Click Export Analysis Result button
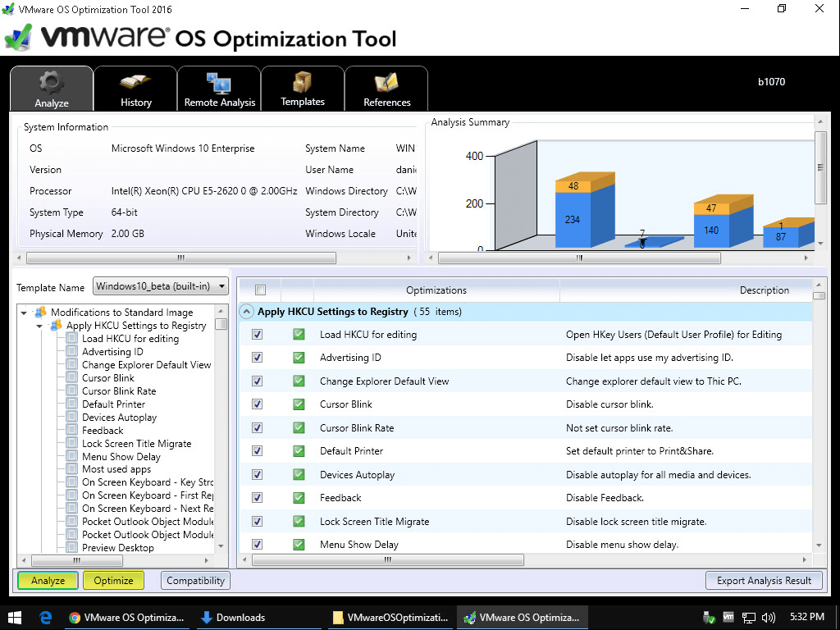The image size is (840, 630). click(x=764, y=580)
